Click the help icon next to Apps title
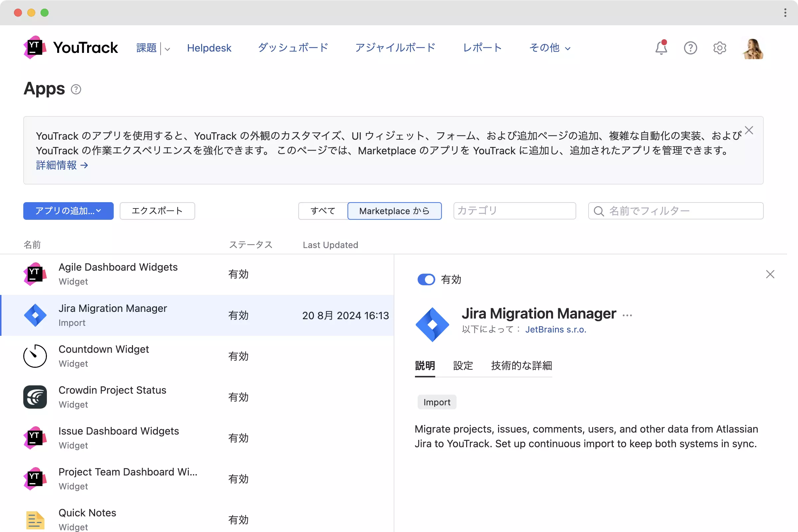This screenshot has width=798, height=532. (76, 89)
